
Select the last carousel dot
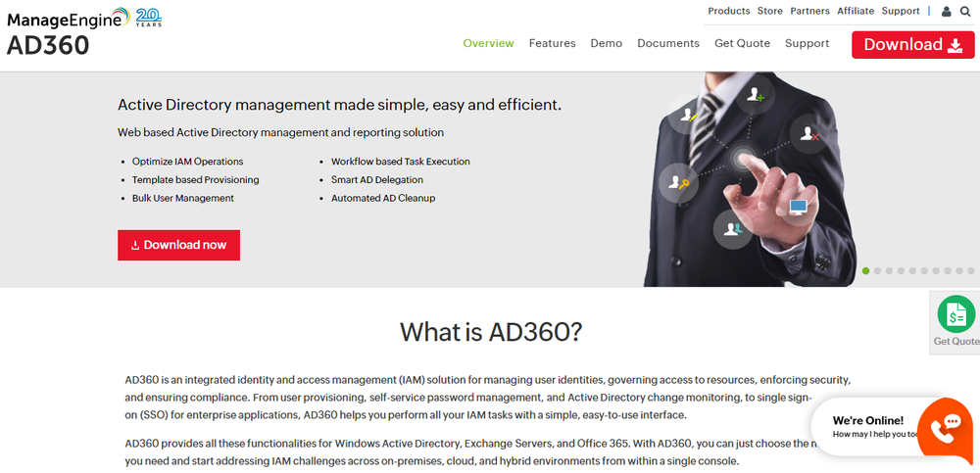[970, 271]
